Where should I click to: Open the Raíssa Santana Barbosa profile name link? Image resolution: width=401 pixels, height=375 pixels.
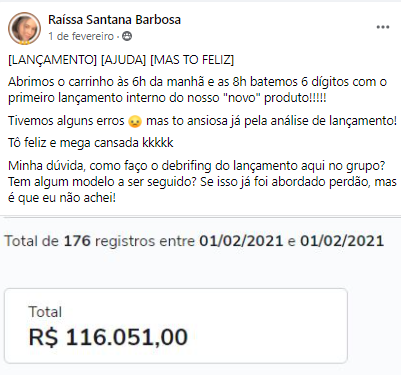(114, 20)
